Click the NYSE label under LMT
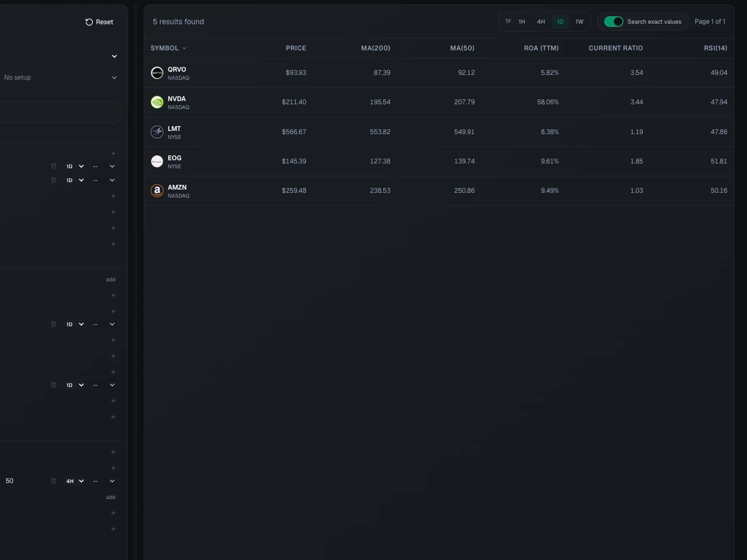 click(174, 138)
